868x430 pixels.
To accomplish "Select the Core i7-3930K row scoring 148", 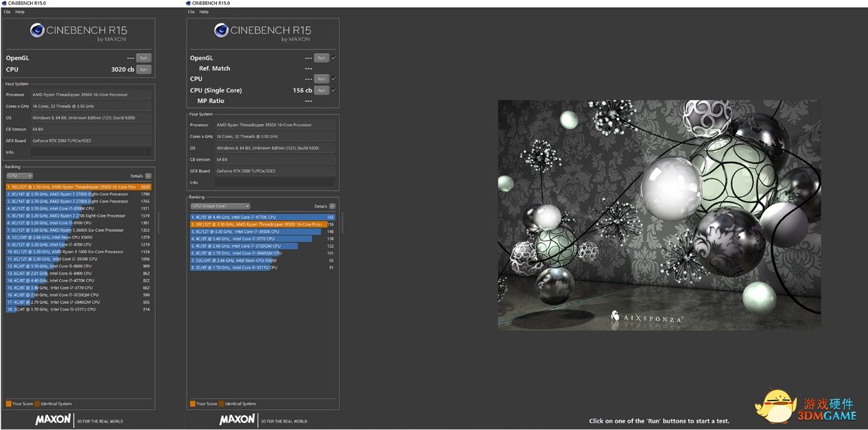I will point(263,231).
